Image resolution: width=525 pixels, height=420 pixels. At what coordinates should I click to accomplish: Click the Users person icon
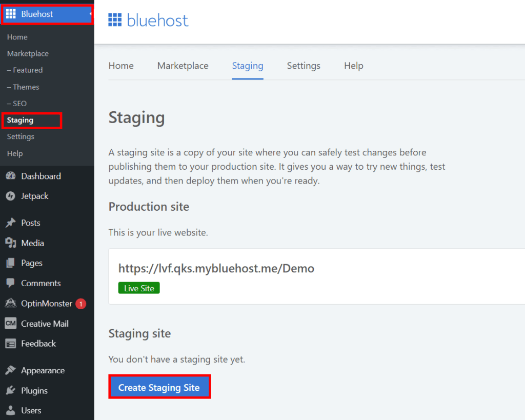(x=11, y=410)
